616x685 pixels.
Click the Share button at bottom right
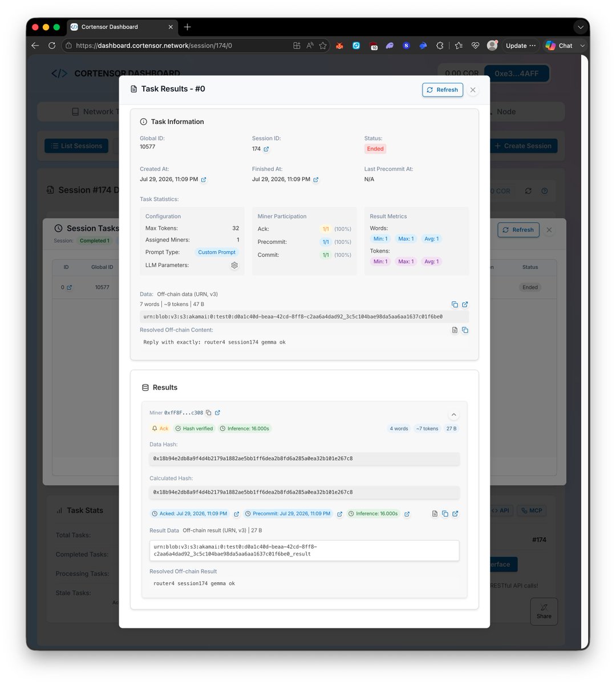pos(544,612)
